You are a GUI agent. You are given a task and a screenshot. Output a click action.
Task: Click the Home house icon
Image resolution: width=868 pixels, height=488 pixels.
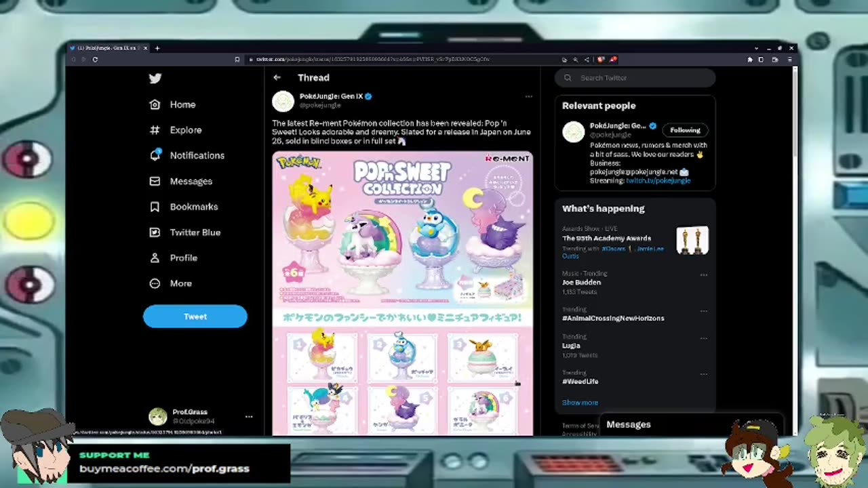tap(155, 104)
